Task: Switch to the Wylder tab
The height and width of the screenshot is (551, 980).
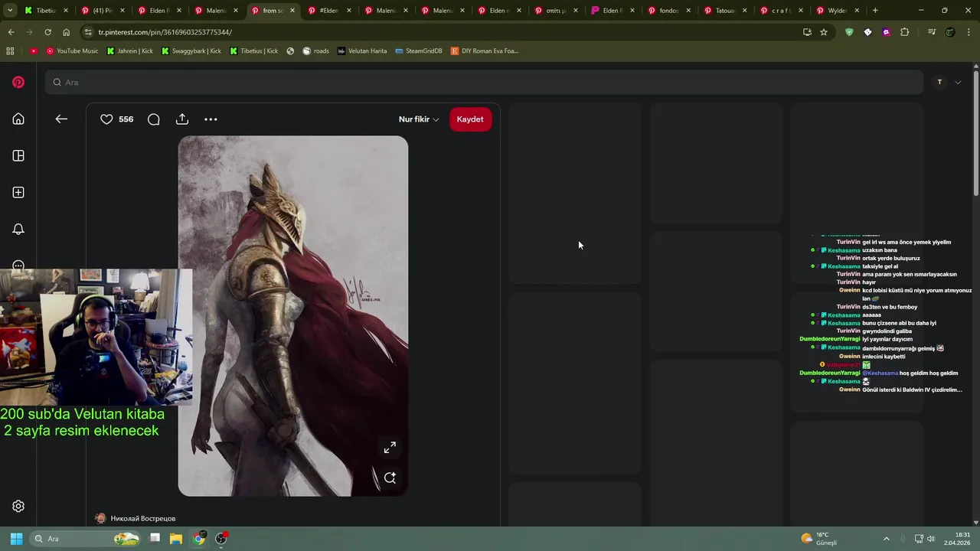Action: 838,11
